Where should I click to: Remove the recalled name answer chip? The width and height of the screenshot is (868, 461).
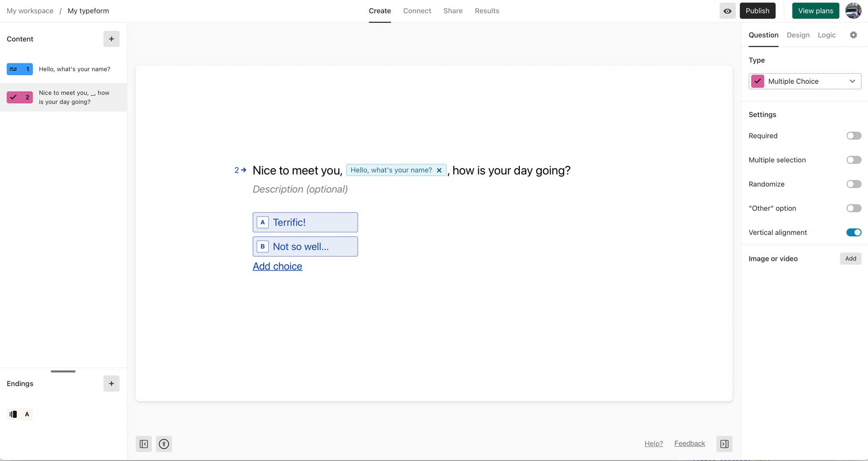click(439, 170)
